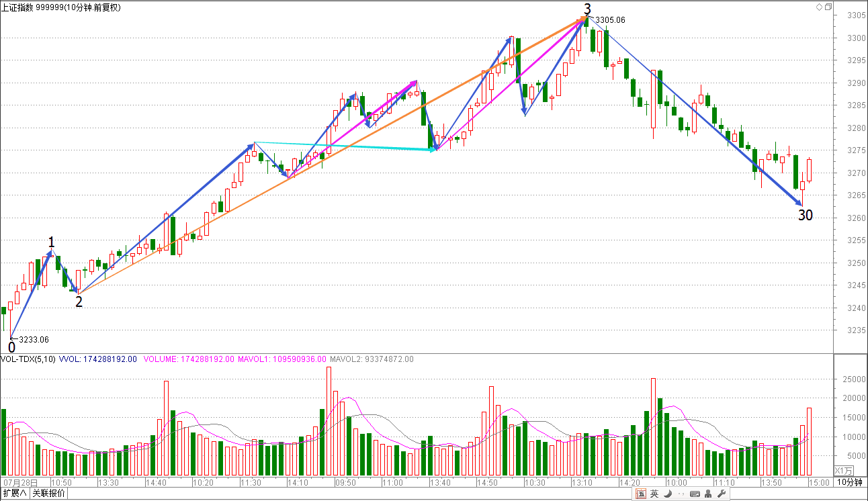Click the 5000 volume axis label
Screen dimensions: 868x501
(x=857, y=456)
